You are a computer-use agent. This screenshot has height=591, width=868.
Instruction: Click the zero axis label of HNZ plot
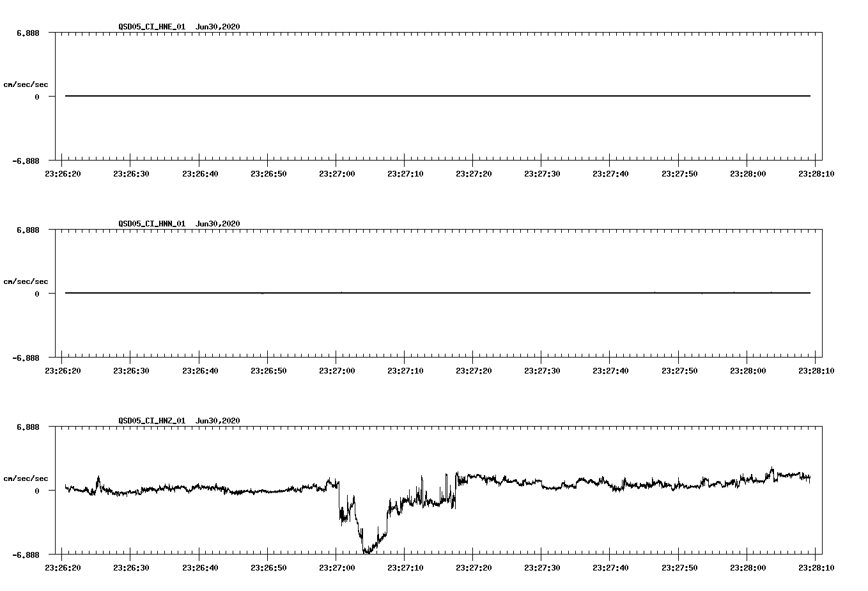pyautogui.click(x=37, y=491)
